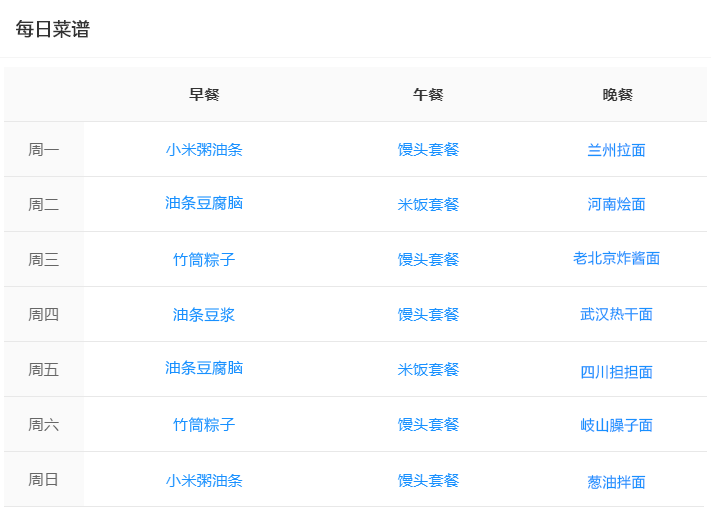Select the 油条豆浆 link on Thursday

(x=204, y=315)
